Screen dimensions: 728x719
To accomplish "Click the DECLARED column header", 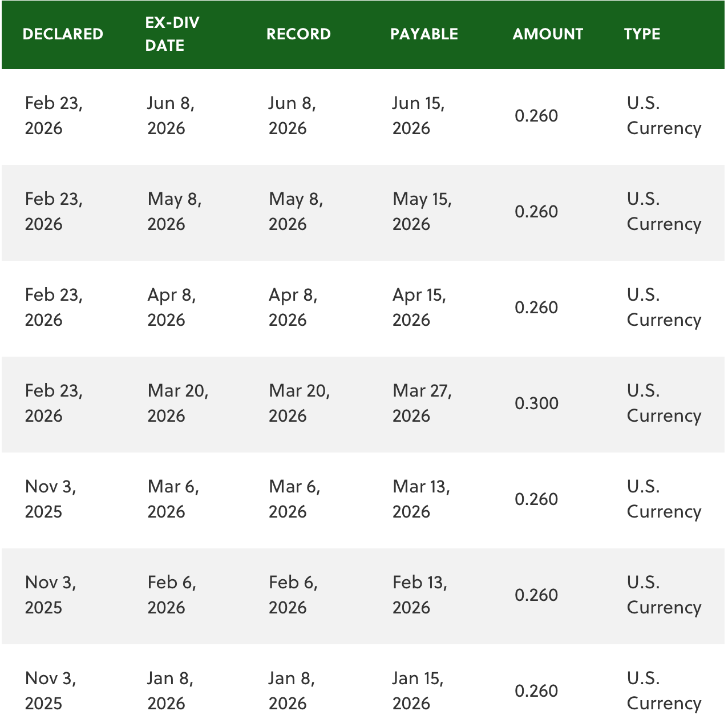I will pyautogui.click(x=63, y=34).
